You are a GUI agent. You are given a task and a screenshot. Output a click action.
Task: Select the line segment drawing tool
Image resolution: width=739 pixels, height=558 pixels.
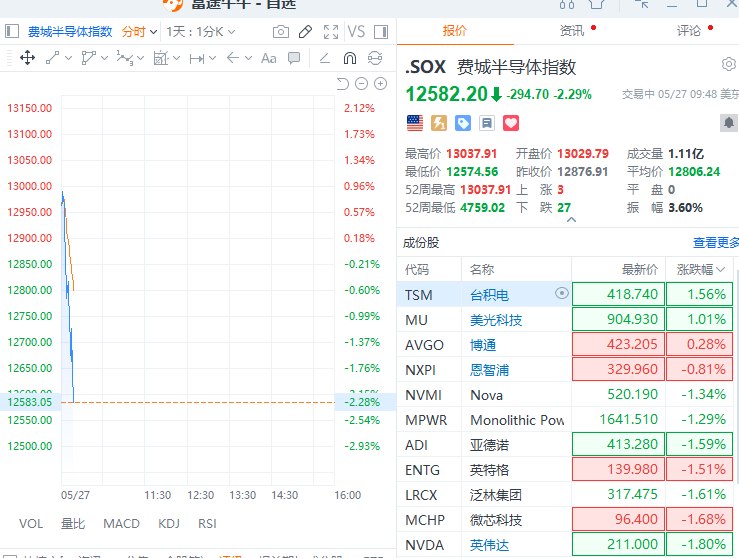52,58
